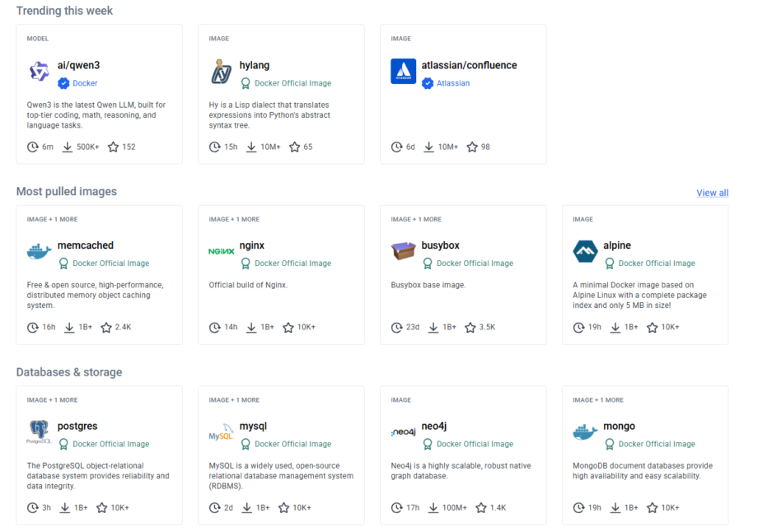758x532 pixels.
Task: Click the star icon on the nginx card
Action: click(288, 328)
